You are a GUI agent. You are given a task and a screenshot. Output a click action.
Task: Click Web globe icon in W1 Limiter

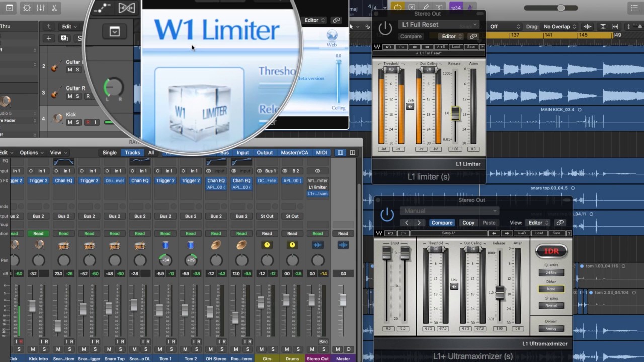coord(332,35)
